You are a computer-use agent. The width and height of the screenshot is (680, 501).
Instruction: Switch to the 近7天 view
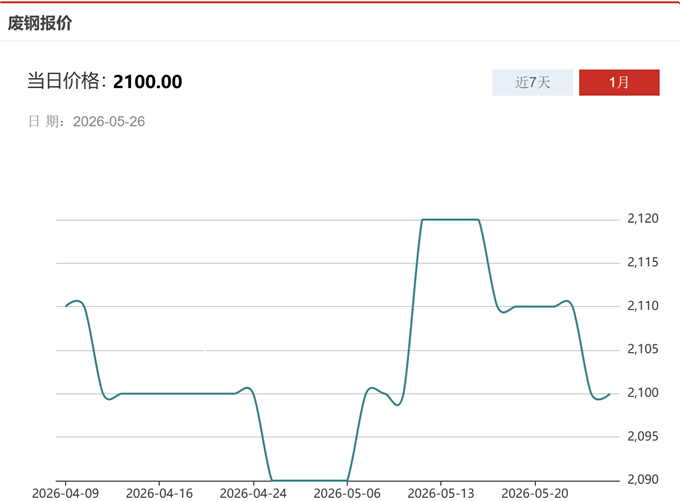(x=533, y=82)
